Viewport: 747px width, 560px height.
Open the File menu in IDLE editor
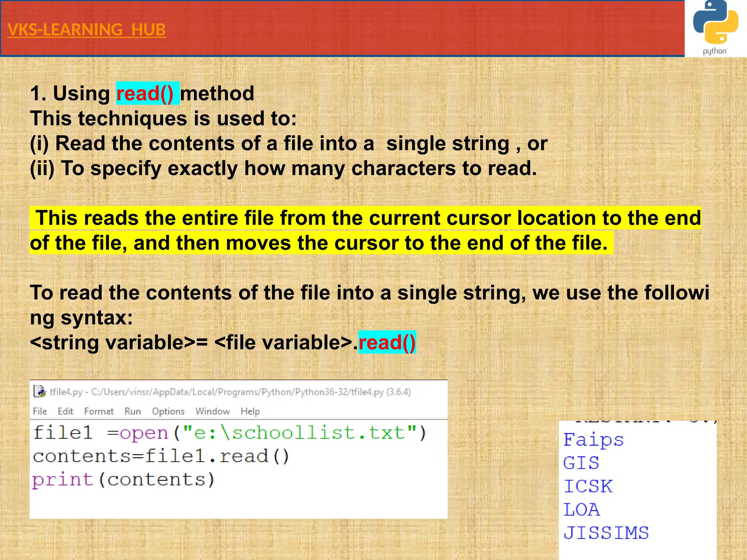(40, 411)
